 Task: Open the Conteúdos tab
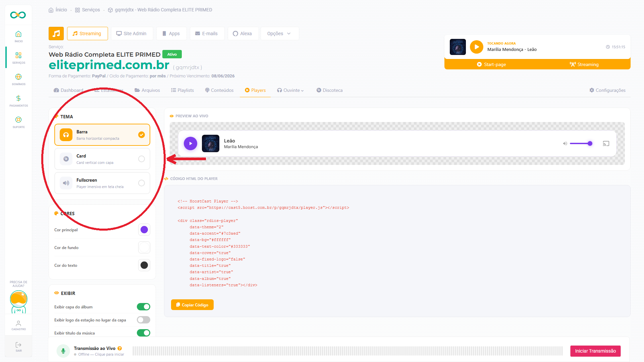219,90
